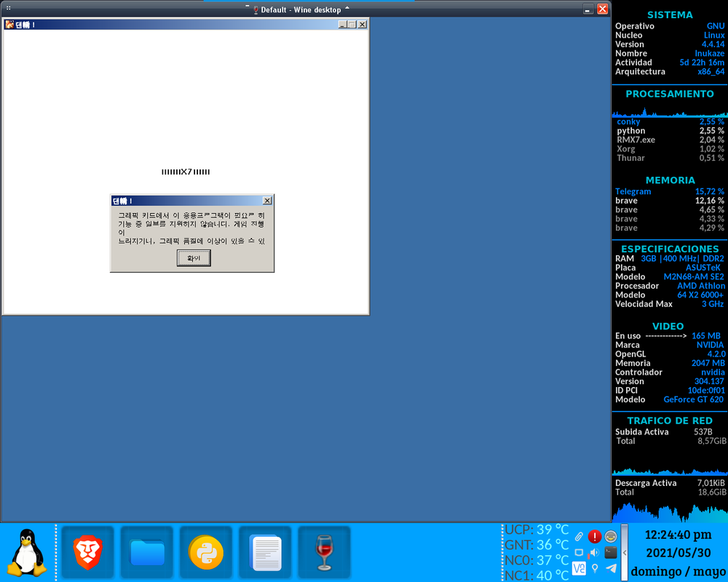This screenshot has width=728, height=582.
Task: Click the PROCESAMIENTO heading in conky
Action: pyautogui.click(x=670, y=94)
